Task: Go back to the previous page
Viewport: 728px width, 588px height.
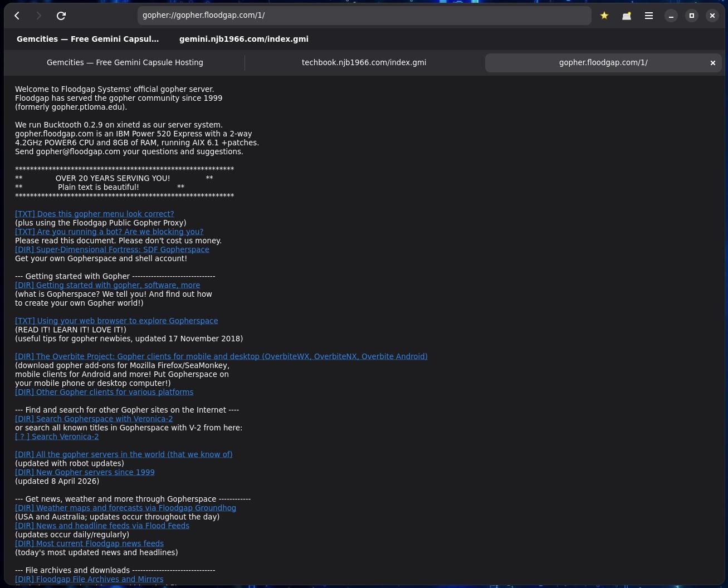Action: [x=17, y=16]
